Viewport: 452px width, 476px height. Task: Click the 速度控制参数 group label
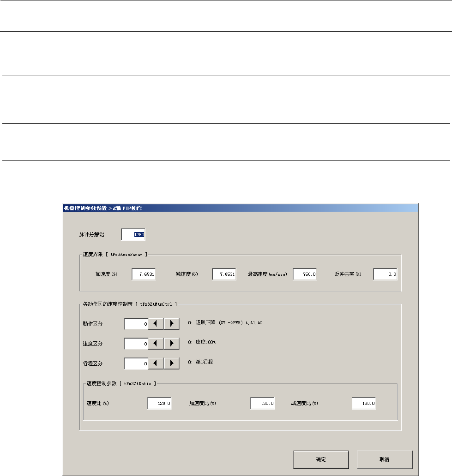[121, 383]
